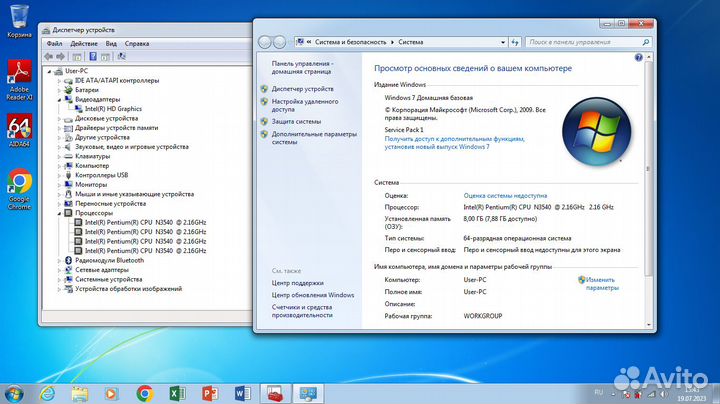Open the Справка menu

coord(137,44)
